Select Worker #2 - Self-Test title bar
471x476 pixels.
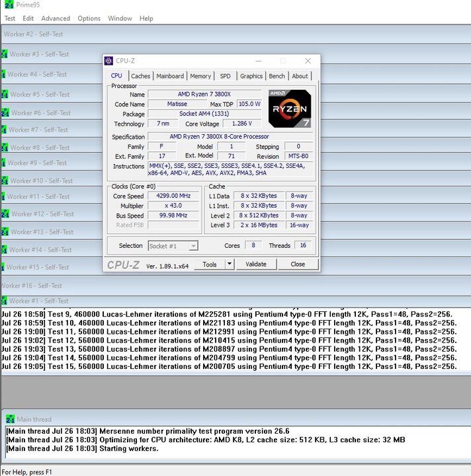[x=236, y=34]
